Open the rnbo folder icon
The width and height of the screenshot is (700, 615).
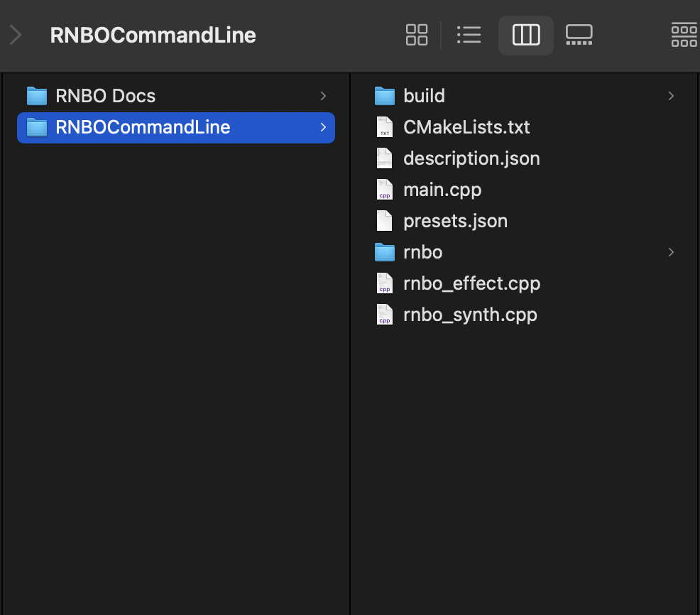point(384,251)
